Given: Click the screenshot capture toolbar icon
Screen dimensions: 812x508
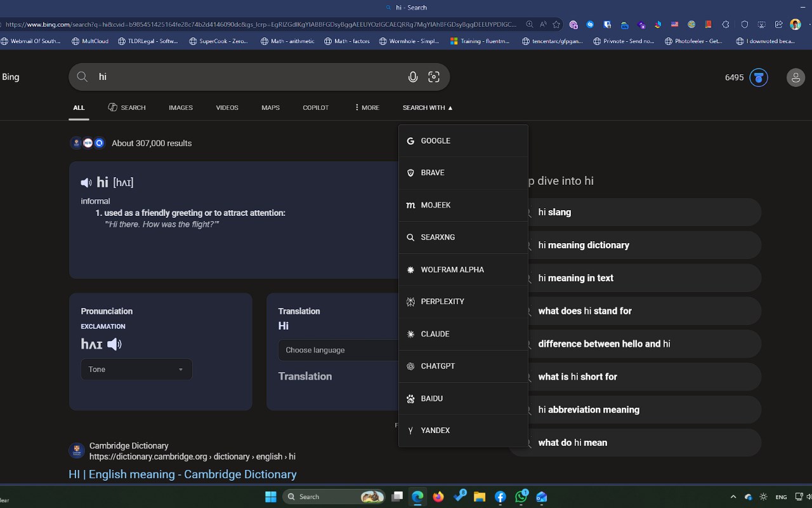Looking at the screenshot, I should click(x=761, y=25).
